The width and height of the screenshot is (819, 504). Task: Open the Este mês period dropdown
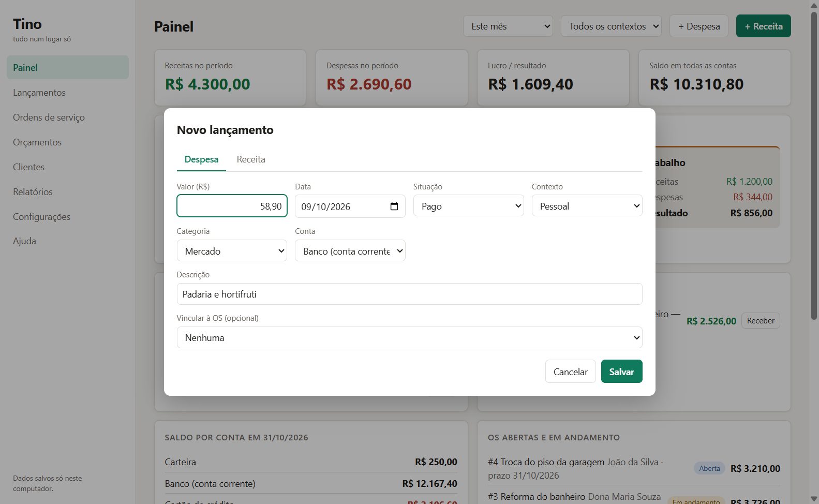(508, 26)
